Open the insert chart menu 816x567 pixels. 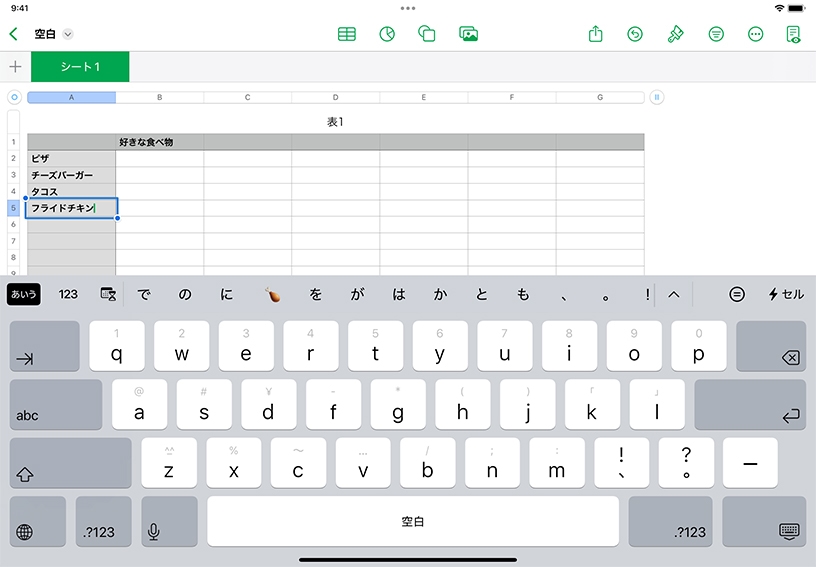[x=387, y=34]
